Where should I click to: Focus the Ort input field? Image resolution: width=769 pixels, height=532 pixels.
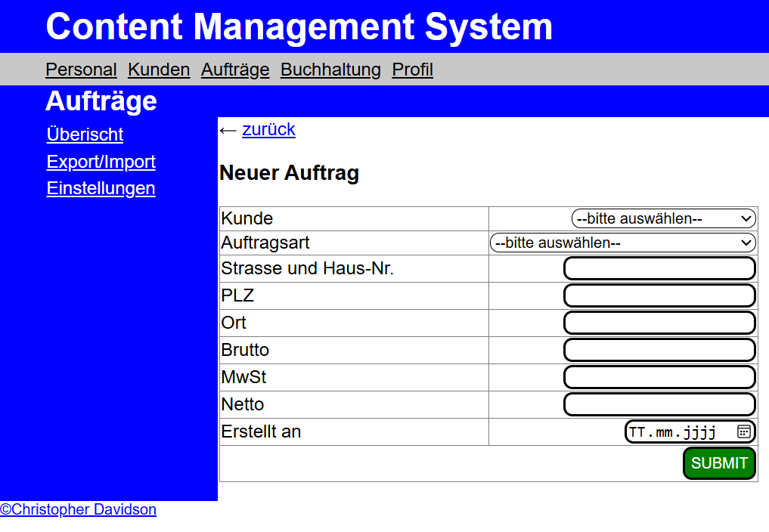tap(659, 323)
